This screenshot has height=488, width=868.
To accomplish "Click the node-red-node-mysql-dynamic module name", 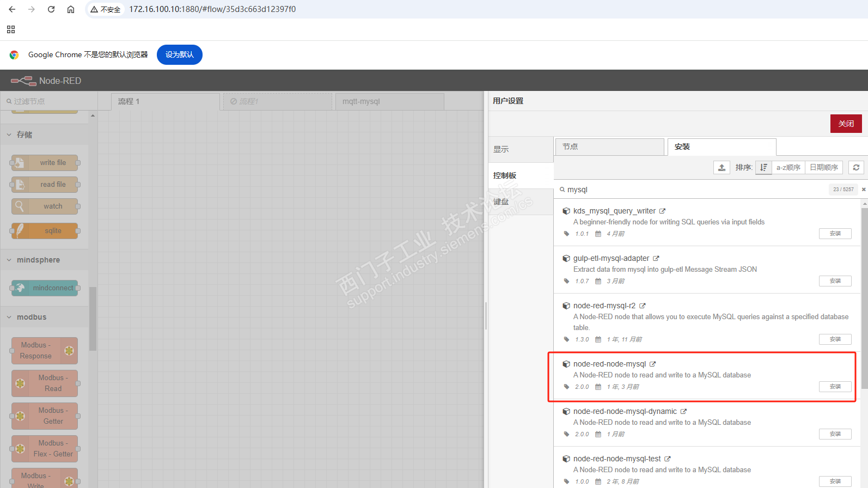I will click(625, 411).
